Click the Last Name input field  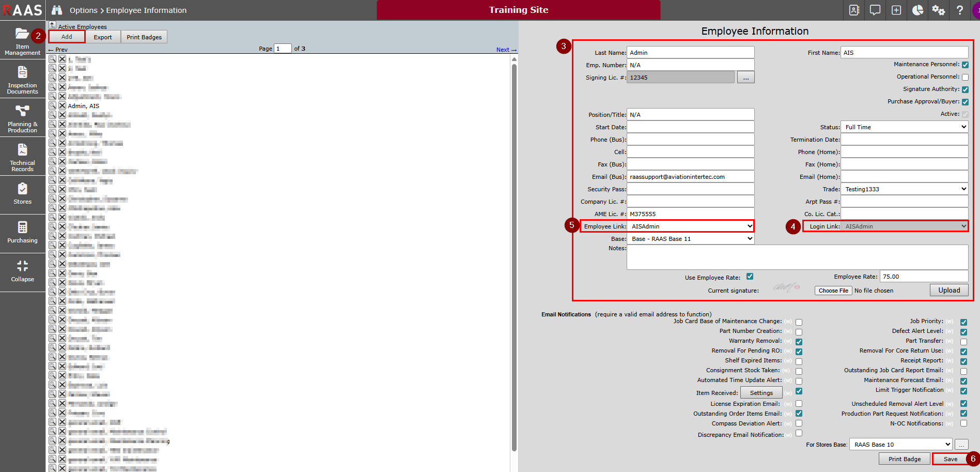click(690, 53)
